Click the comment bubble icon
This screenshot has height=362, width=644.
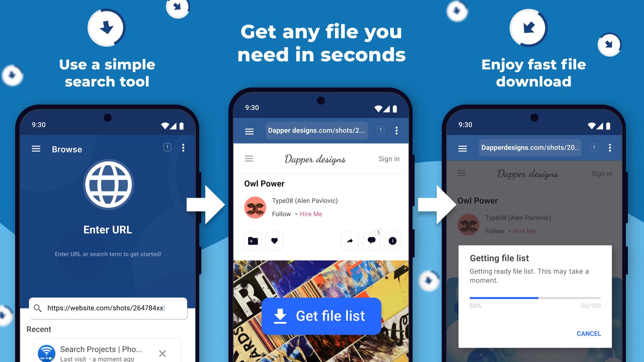[x=371, y=240]
